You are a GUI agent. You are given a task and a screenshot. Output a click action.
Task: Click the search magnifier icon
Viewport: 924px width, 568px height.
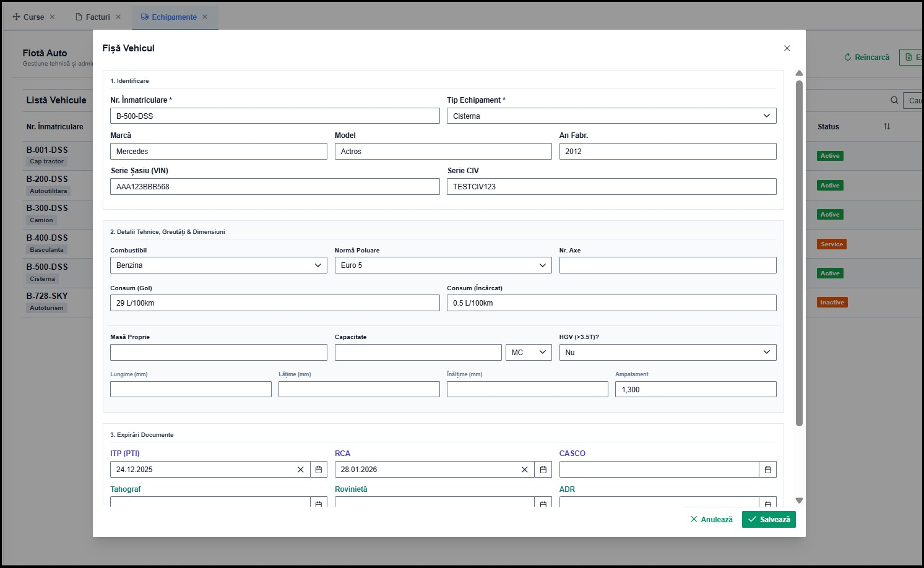click(894, 100)
